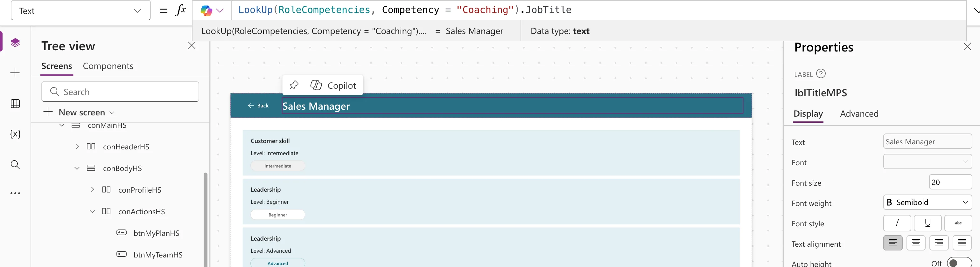Toggle underline font style
The height and width of the screenshot is (267, 980).
point(927,223)
